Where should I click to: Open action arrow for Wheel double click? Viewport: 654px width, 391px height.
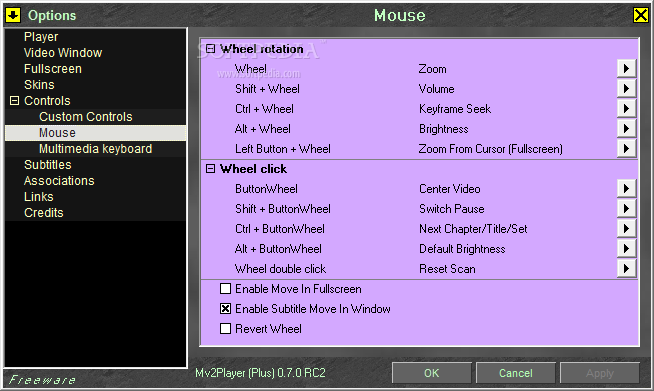tap(626, 269)
